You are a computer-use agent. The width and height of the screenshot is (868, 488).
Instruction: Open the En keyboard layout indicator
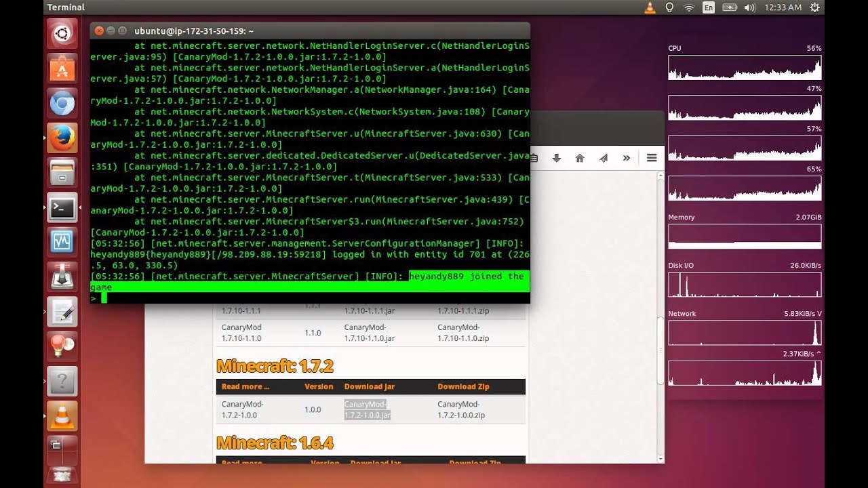coord(709,7)
